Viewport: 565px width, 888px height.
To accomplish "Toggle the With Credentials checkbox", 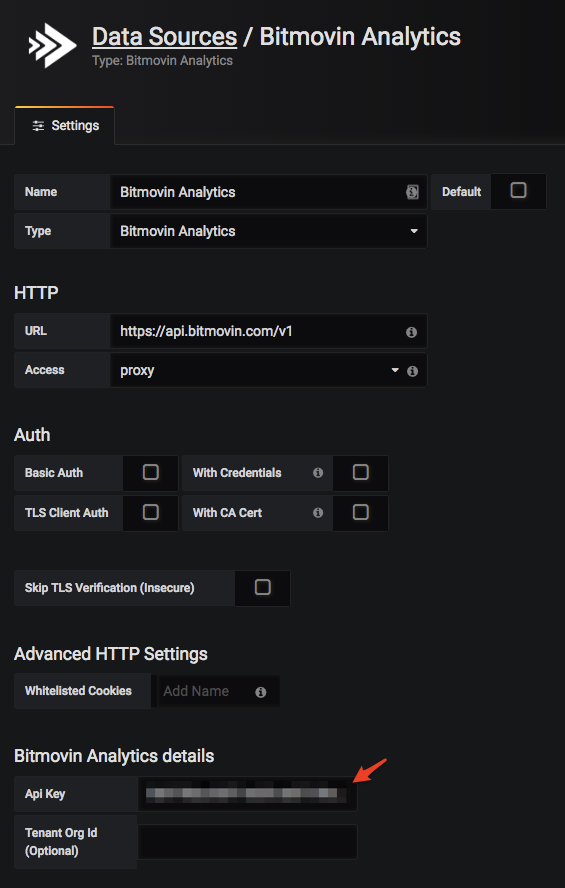I will click(x=361, y=472).
